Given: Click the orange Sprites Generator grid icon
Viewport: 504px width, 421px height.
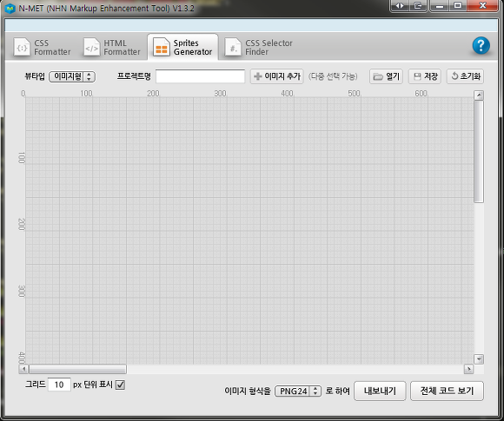Looking at the screenshot, I should pos(162,47).
